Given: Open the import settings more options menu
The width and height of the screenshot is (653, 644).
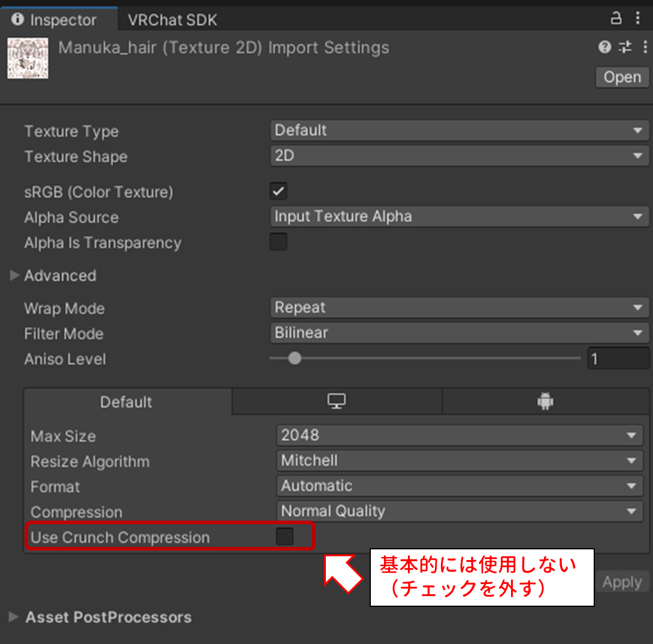Looking at the screenshot, I should coord(645,47).
